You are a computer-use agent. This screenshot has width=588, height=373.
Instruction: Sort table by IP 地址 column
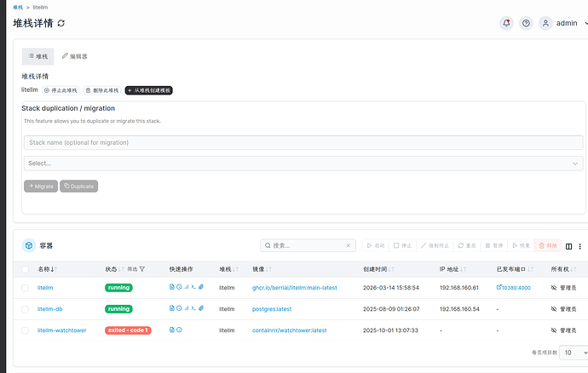coord(453,269)
